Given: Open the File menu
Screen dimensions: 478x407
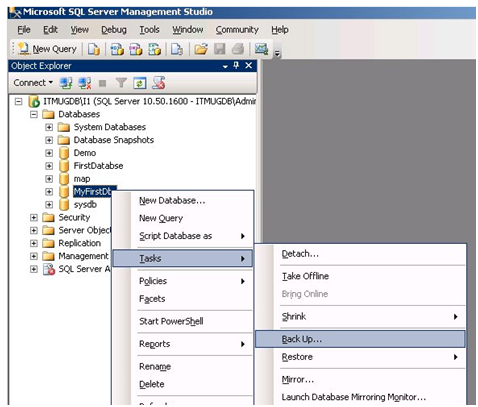Looking at the screenshot, I should tap(24, 30).
